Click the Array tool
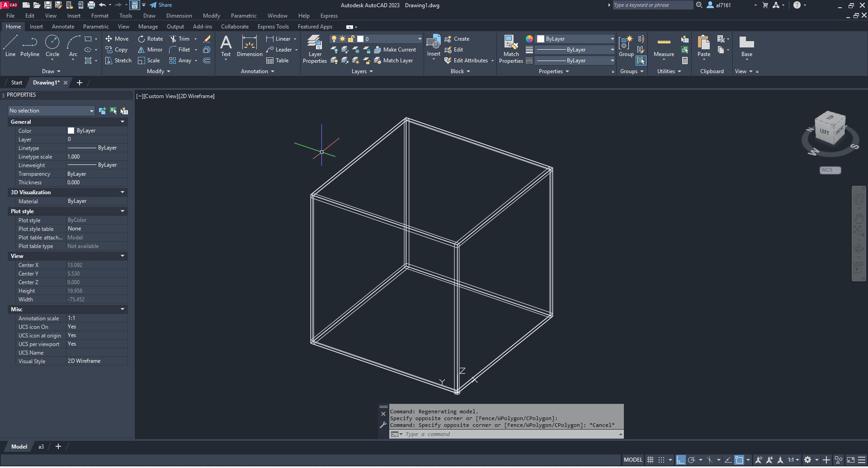This screenshot has width=868, height=468. [180, 61]
